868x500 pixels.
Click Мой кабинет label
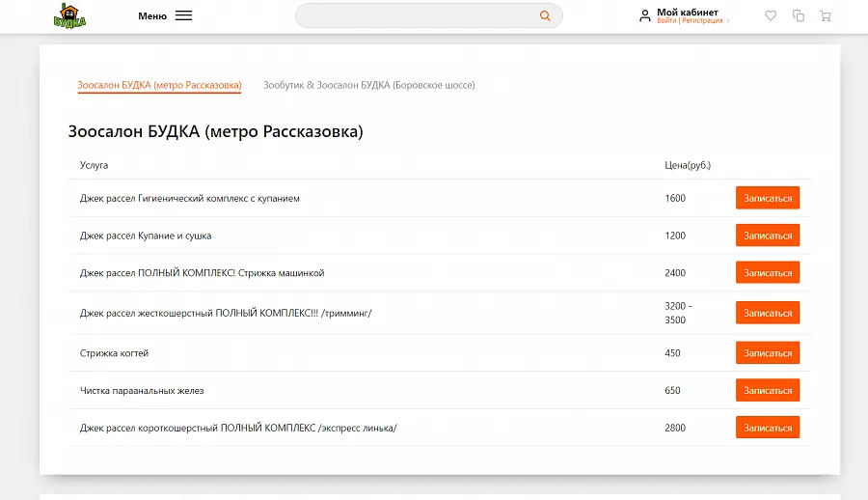[687, 13]
